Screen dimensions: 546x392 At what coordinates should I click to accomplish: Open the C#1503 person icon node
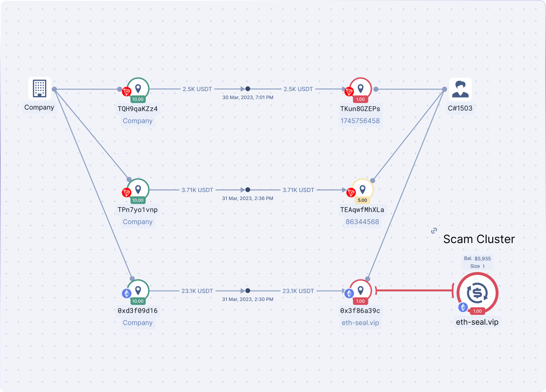460,89
